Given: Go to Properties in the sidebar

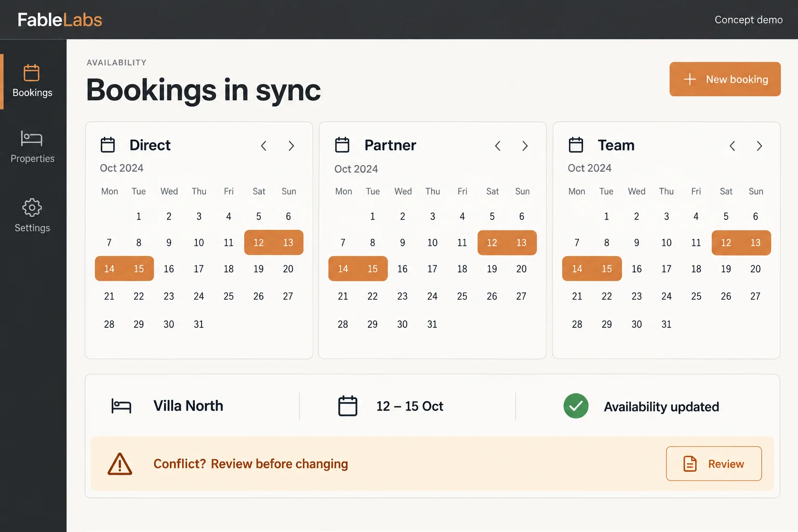Looking at the screenshot, I should (32, 147).
